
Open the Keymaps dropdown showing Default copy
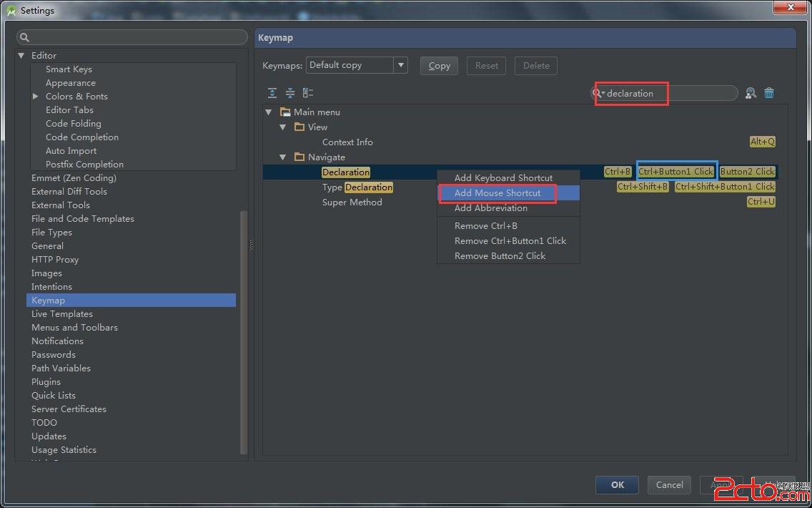[401, 65]
